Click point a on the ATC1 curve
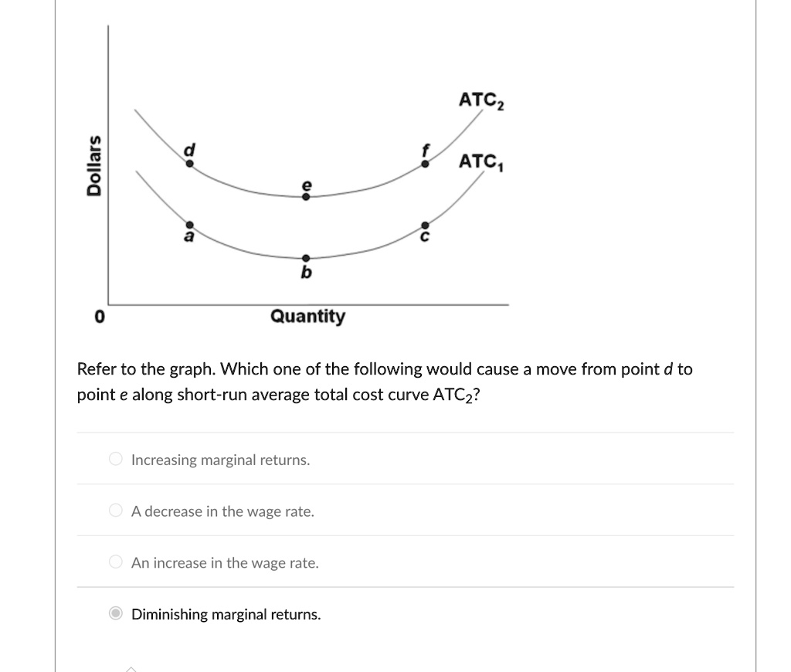Viewport: 791px width, 672px height. [189, 225]
